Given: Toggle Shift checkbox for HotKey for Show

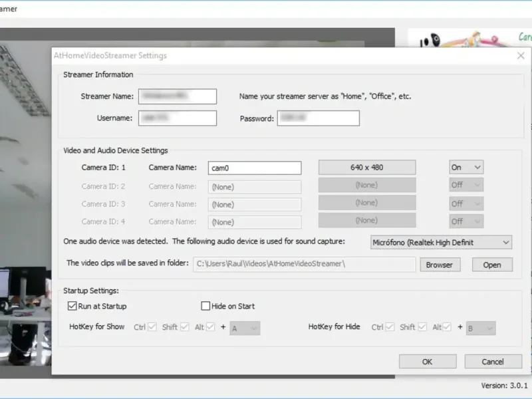Looking at the screenshot, I should pyautogui.click(x=185, y=327).
